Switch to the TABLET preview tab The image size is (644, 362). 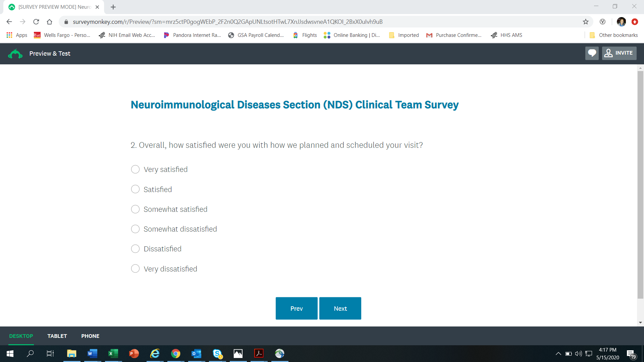tap(57, 336)
